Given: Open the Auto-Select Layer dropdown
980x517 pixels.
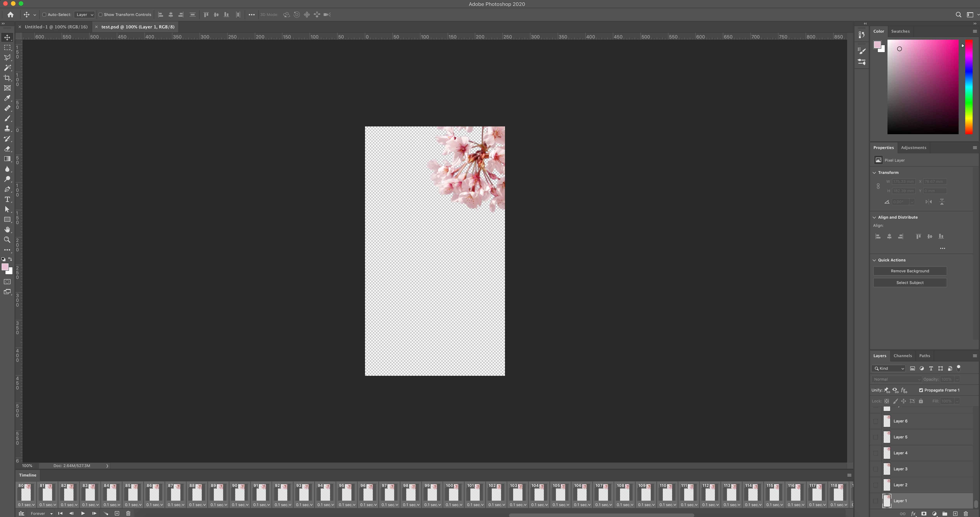Looking at the screenshot, I should pyautogui.click(x=85, y=14).
